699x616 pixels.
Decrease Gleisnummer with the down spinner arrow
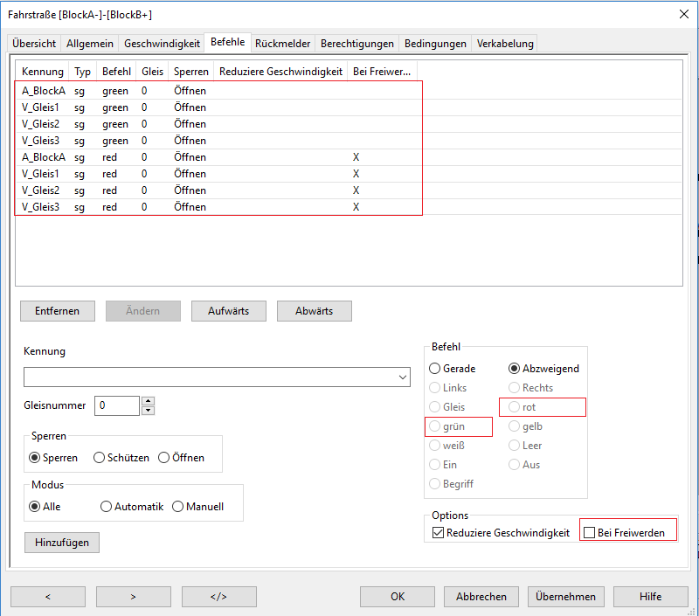(148, 410)
